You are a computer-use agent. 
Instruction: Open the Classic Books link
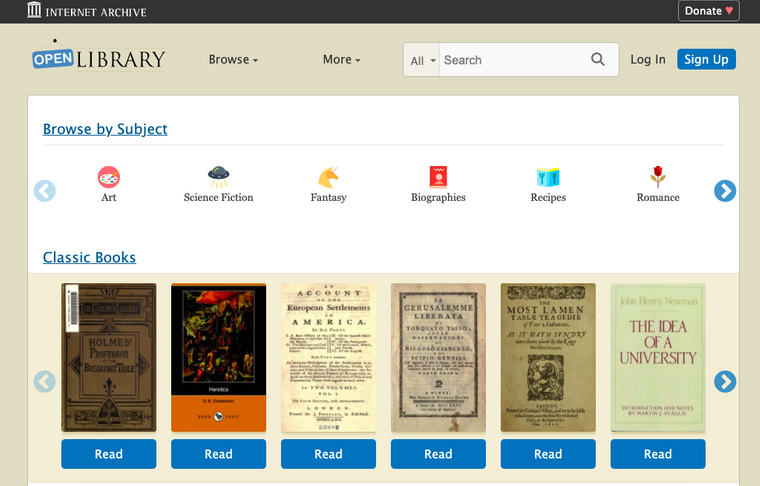[89, 257]
